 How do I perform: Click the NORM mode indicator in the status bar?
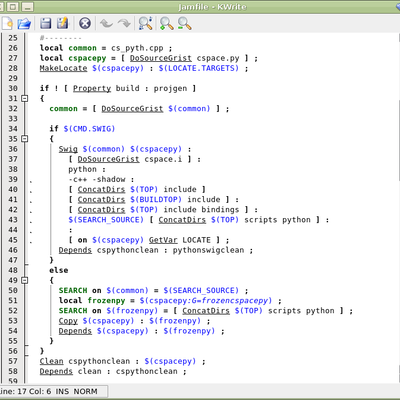pos(85,391)
